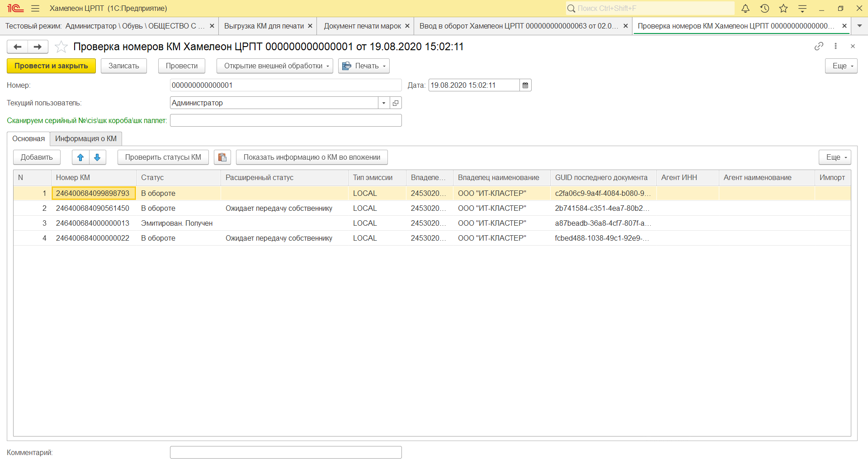868x465 pixels.
Task: Move row up with blue arrow
Action: coord(80,157)
